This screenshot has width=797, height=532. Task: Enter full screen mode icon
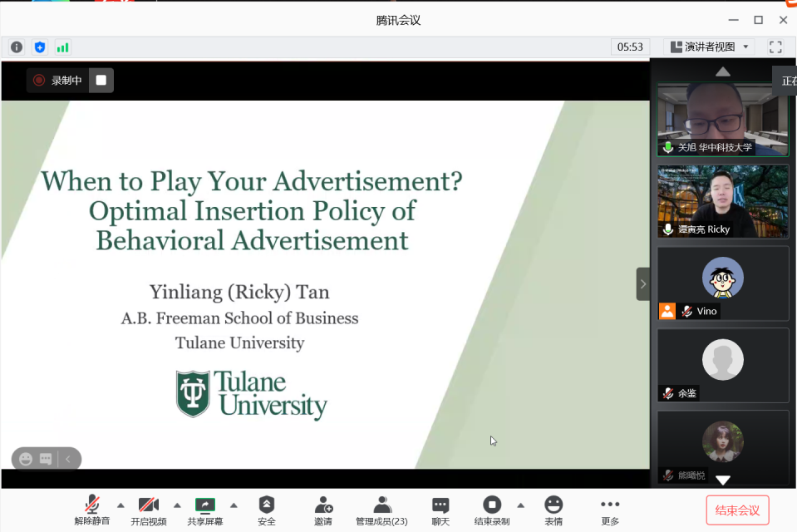775,47
